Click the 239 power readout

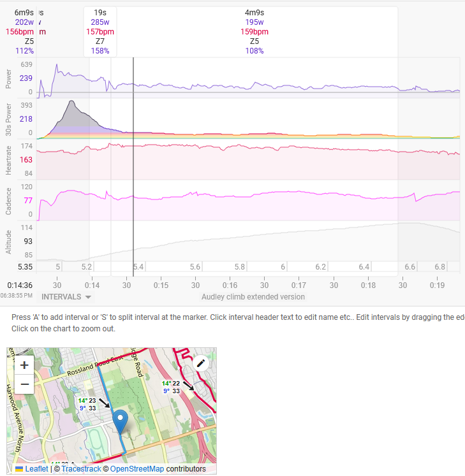[26, 78]
